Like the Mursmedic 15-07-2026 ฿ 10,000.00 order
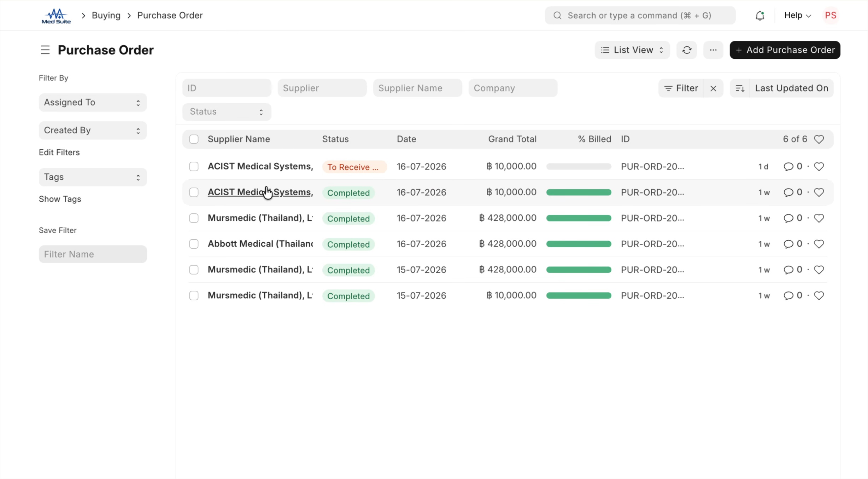The width and height of the screenshot is (868, 479). (819, 296)
